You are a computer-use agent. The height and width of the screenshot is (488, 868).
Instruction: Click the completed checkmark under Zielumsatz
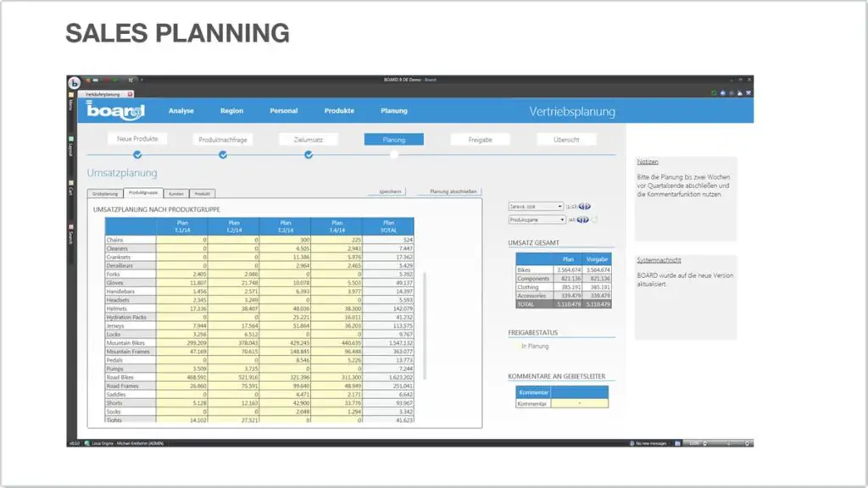click(x=309, y=155)
